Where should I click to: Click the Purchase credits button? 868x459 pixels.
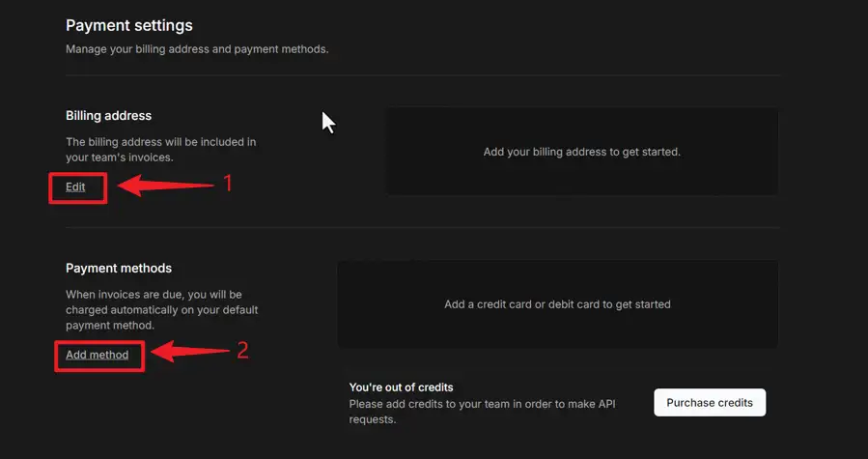710,402
